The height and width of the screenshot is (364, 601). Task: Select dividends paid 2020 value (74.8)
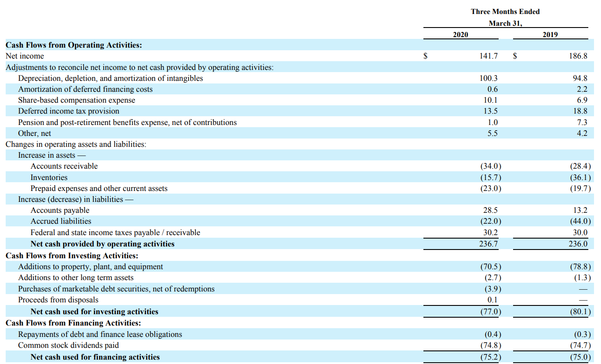[491, 345]
